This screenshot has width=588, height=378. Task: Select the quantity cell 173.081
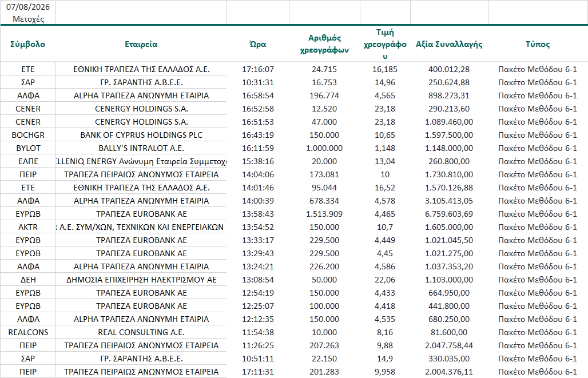point(324,174)
